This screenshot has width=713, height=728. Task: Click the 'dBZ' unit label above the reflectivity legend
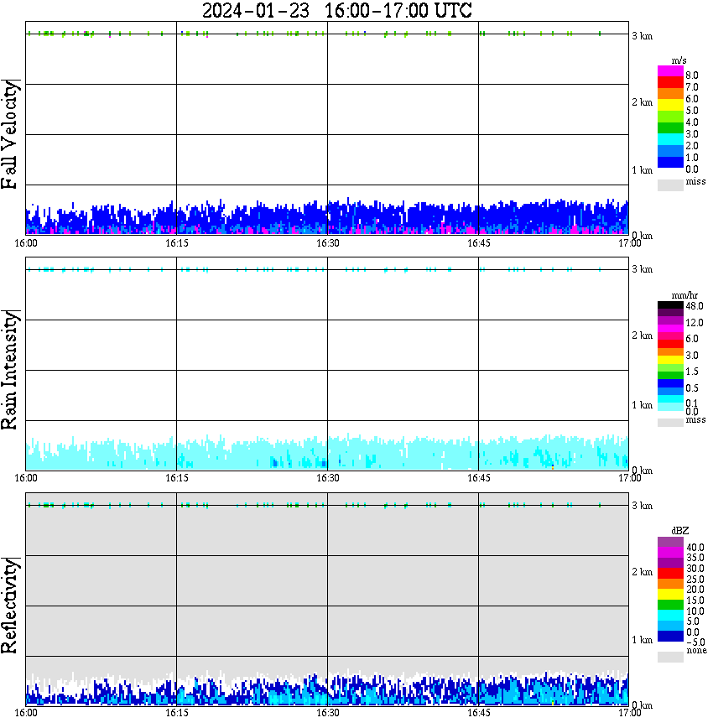(x=680, y=531)
